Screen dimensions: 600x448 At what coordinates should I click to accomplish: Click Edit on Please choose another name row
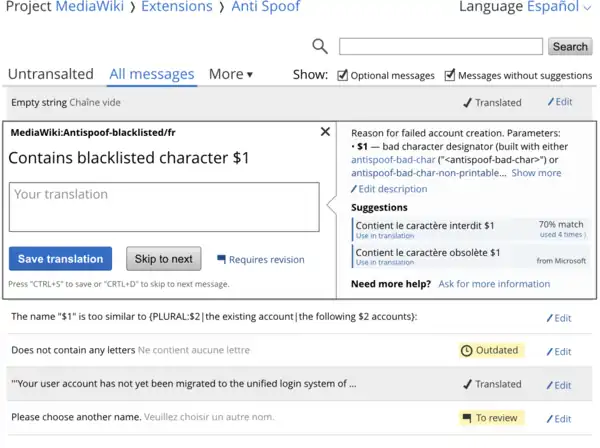[560, 418]
